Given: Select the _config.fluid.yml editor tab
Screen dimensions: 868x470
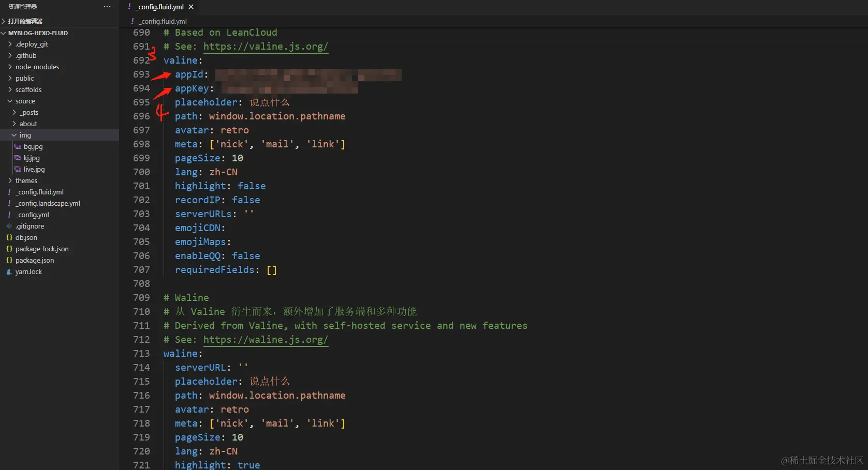Looking at the screenshot, I should 160,7.
